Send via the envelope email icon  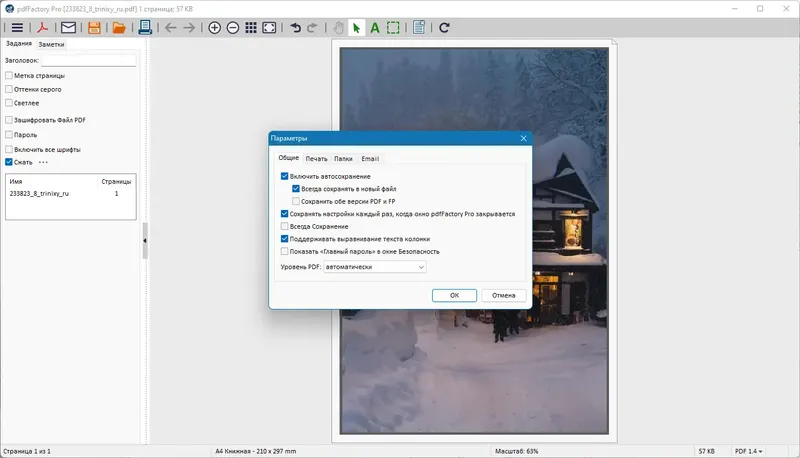click(x=68, y=28)
